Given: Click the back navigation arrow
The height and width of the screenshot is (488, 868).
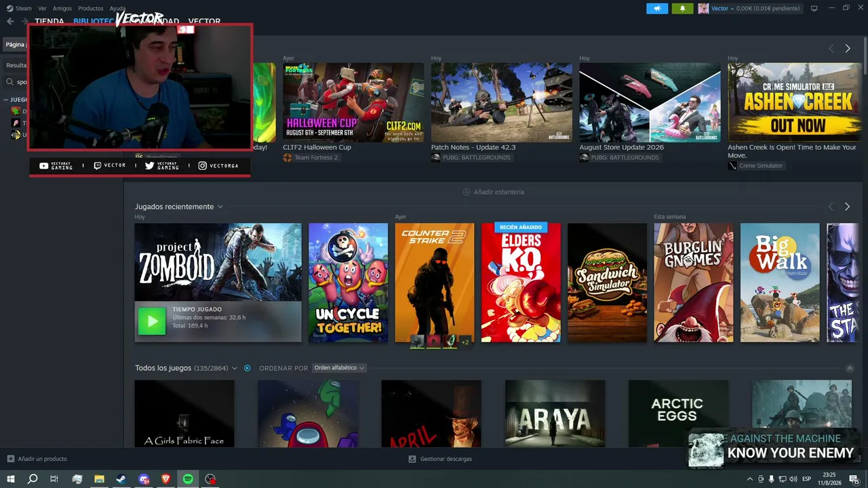Looking at the screenshot, I should [10, 22].
